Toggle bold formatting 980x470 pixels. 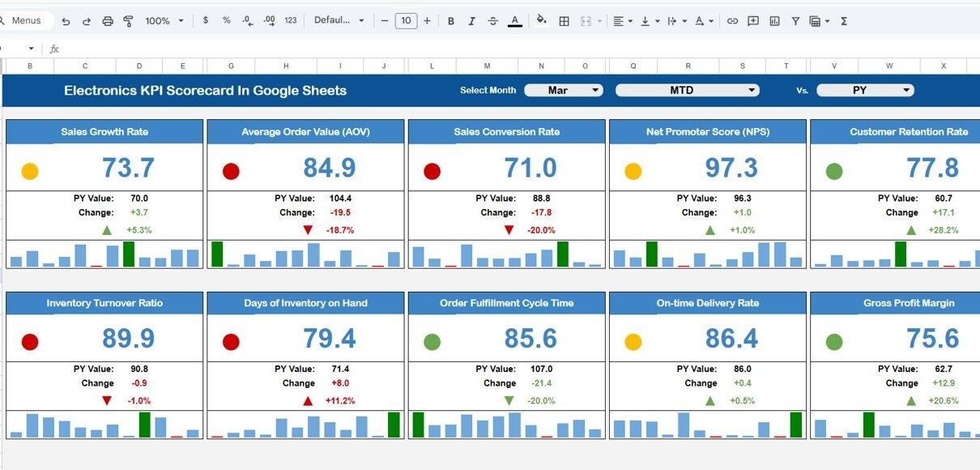(450, 21)
